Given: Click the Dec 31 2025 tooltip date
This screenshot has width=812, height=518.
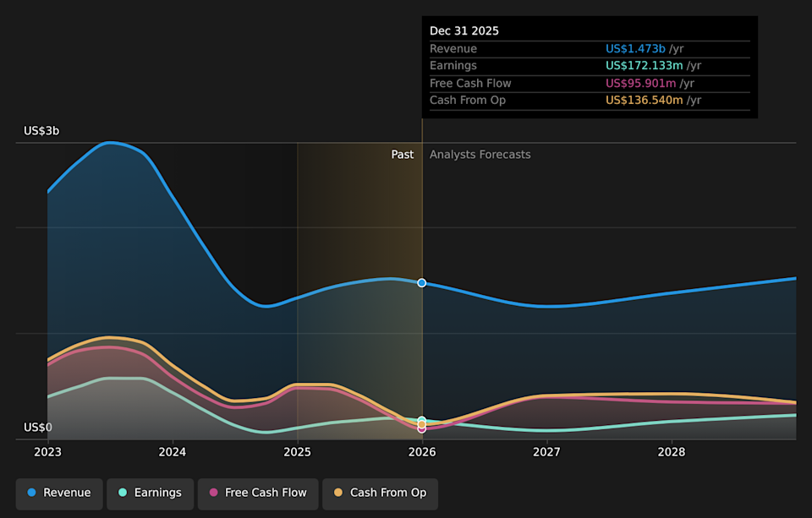Looking at the screenshot, I should [x=464, y=31].
